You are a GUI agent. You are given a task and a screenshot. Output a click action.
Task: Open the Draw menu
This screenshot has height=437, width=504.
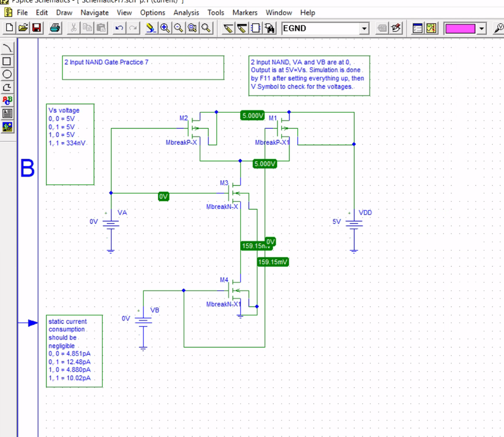64,12
